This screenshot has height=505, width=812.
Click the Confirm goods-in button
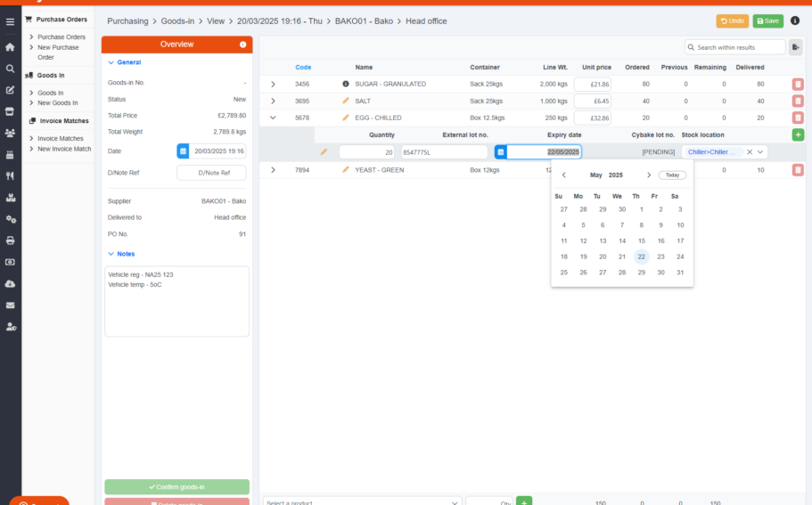[176, 487]
